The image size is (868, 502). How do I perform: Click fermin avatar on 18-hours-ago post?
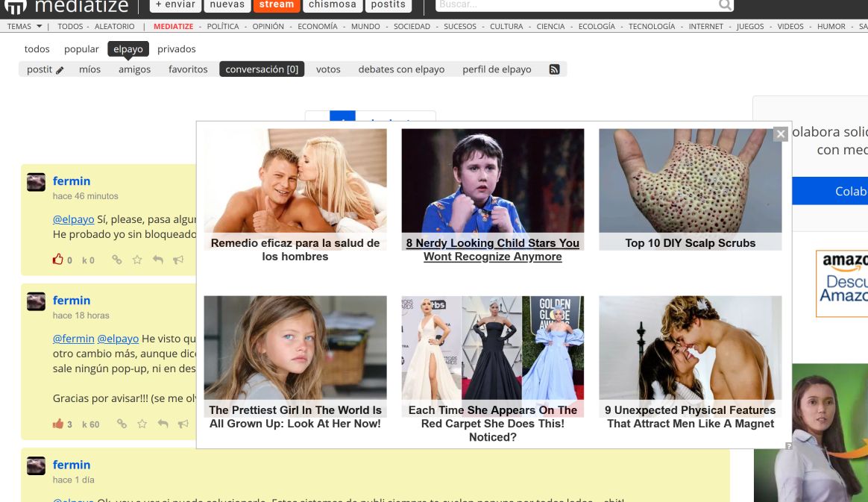(x=36, y=301)
